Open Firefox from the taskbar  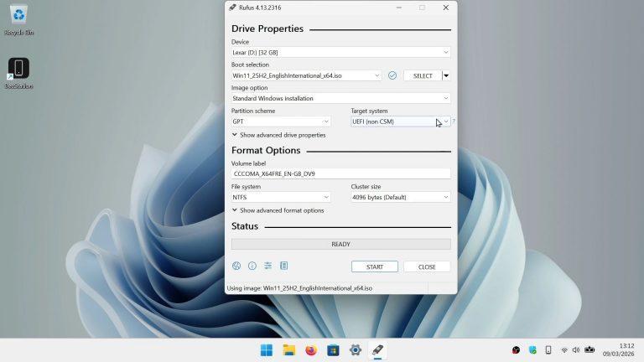pyautogui.click(x=311, y=350)
